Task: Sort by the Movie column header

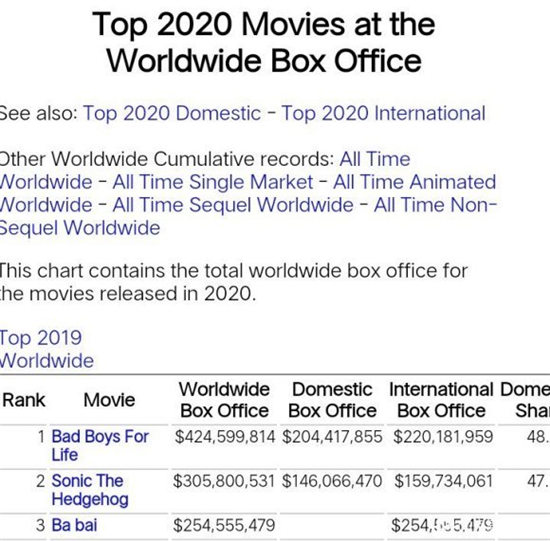Action: (x=109, y=400)
